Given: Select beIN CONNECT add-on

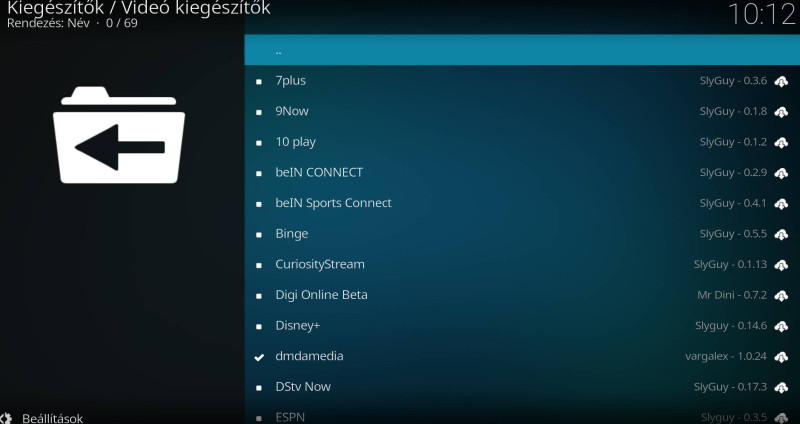Looking at the screenshot, I should (x=522, y=172).
